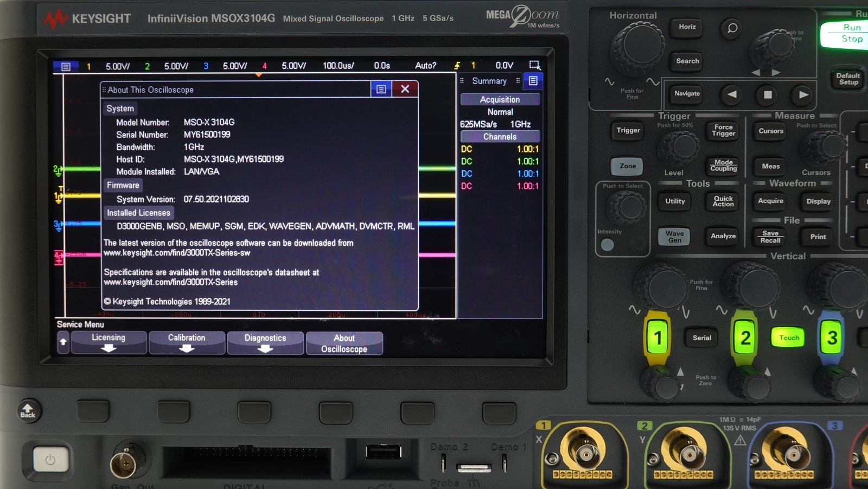868x489 pixels.
Task: Tap the Meas button
Action: (x=770, y=166)
